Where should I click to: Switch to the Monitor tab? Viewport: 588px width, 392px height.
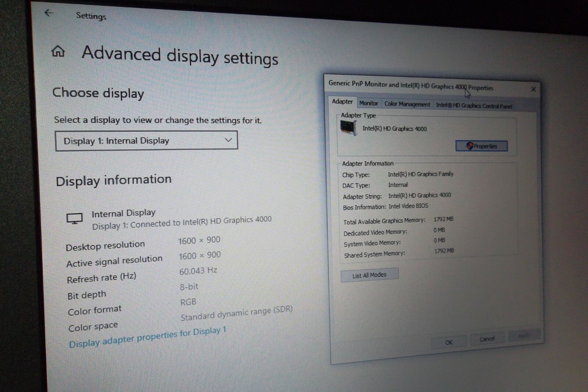pos(369,103)
